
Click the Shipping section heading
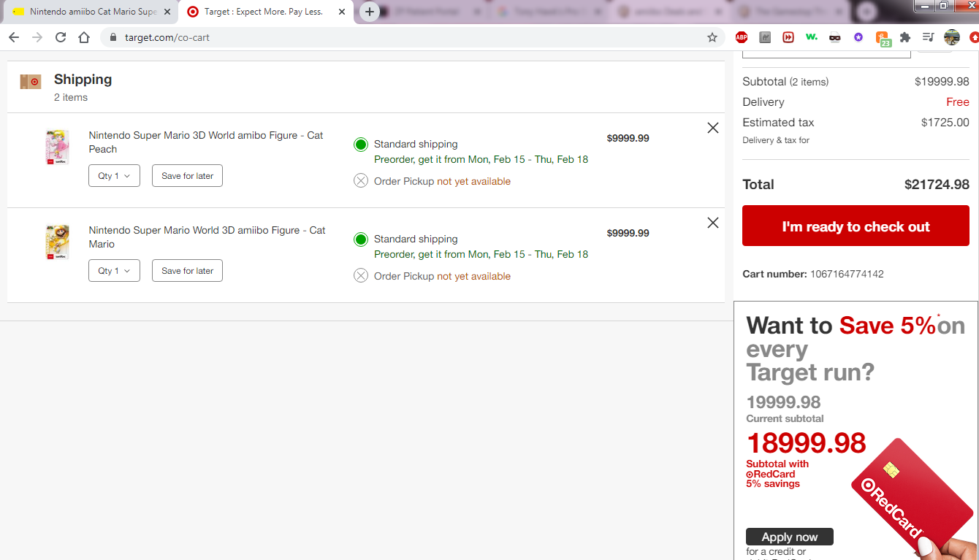[83, 80]
